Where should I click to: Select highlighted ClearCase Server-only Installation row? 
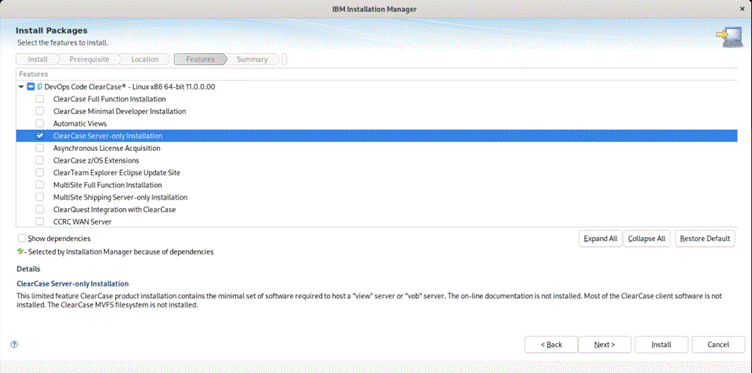tap(376, 136)
